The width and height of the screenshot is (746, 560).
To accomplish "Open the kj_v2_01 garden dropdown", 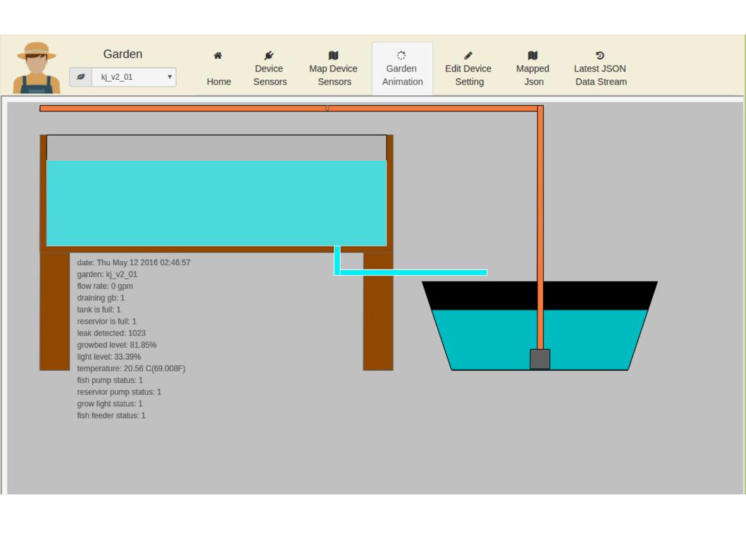I will point(134,77).
